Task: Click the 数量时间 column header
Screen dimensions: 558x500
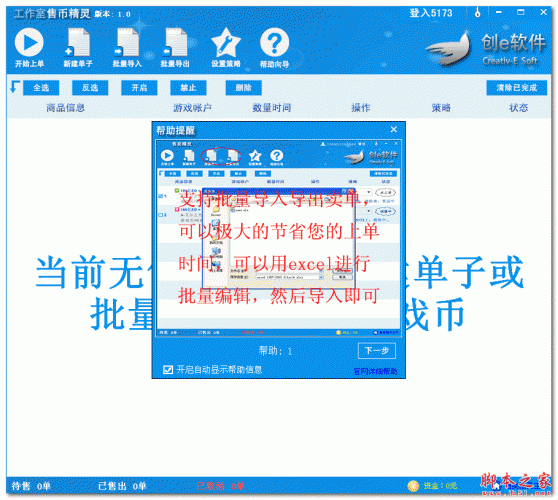Action: click(x=272, y=108)
